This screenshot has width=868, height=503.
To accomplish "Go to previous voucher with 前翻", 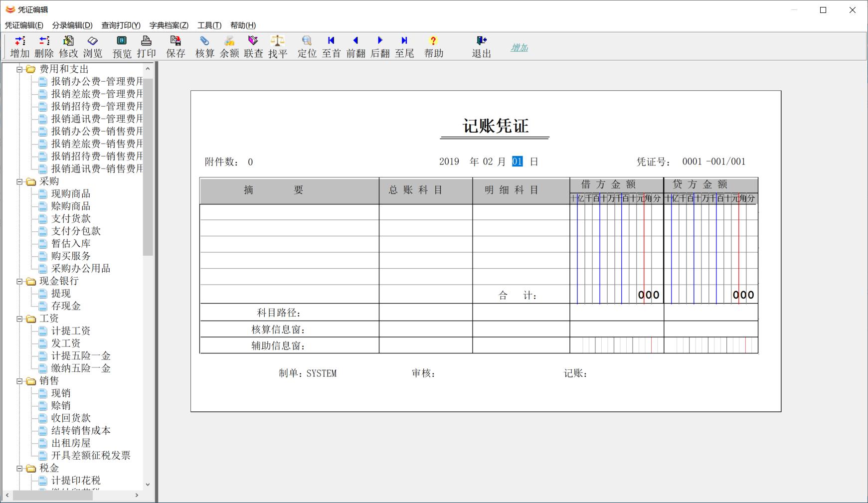I will pos(356,46).
